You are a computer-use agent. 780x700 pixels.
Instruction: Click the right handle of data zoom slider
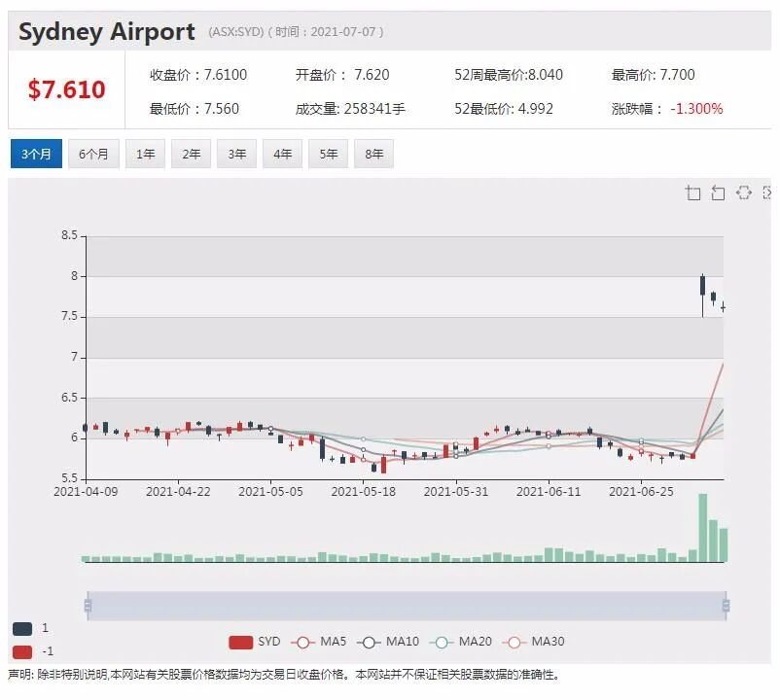pos(726,606)
